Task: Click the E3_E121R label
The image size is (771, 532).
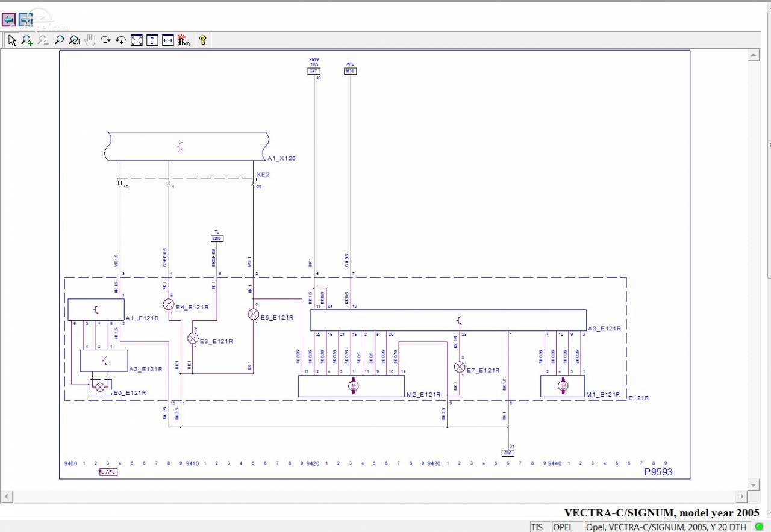Action: click(x=216, y=341)
